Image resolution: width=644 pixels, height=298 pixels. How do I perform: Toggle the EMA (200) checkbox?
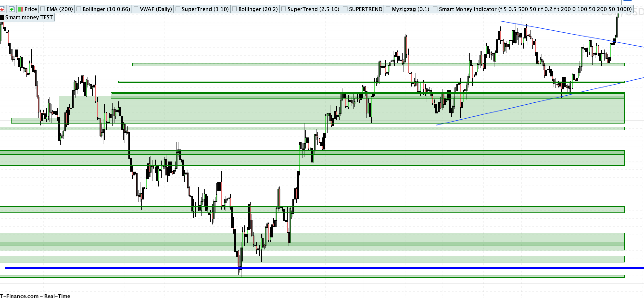coord(43,9)
